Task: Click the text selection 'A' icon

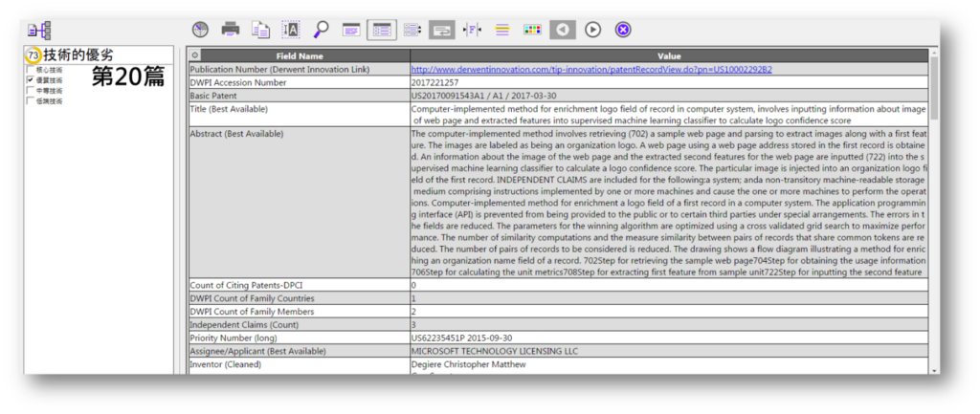Action: pyautogui.click(x=291, y=30)
